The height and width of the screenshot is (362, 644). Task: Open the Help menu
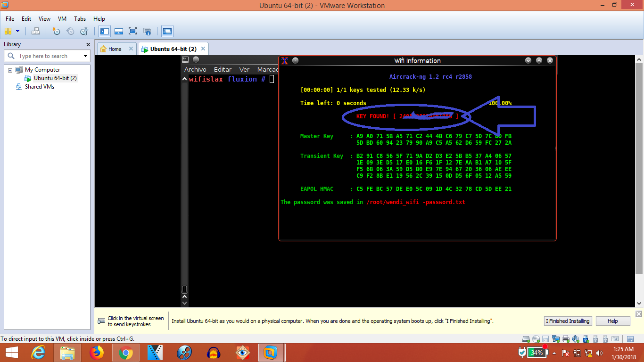coord(99,19)
